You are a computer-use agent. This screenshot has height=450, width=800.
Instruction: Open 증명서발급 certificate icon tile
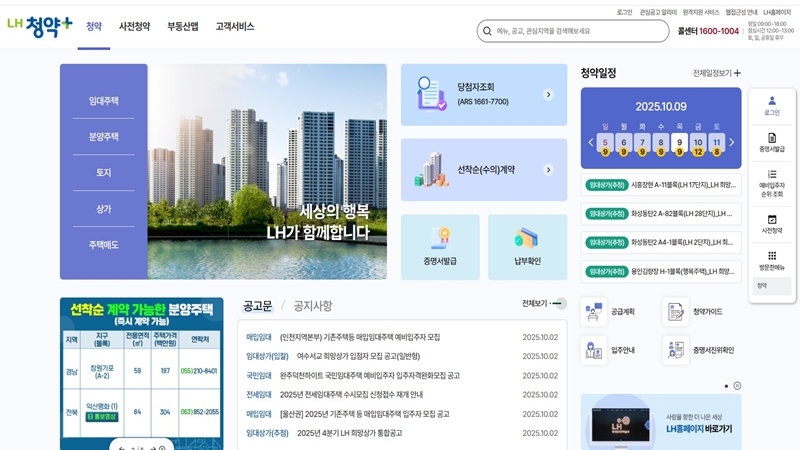[440, 247]
